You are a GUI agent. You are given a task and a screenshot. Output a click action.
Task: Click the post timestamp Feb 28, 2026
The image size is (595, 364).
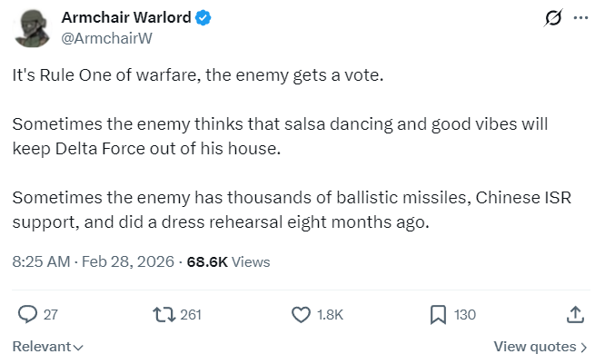(x=130, y=262)
